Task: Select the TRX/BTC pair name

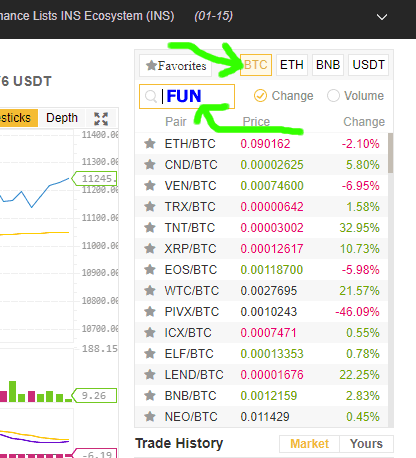Action: [x=190, y=207]
